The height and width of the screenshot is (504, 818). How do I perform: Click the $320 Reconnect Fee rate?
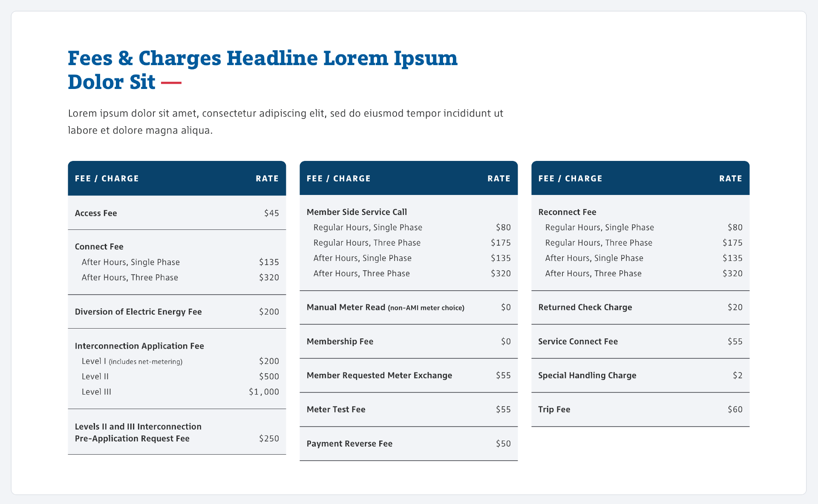732,273
